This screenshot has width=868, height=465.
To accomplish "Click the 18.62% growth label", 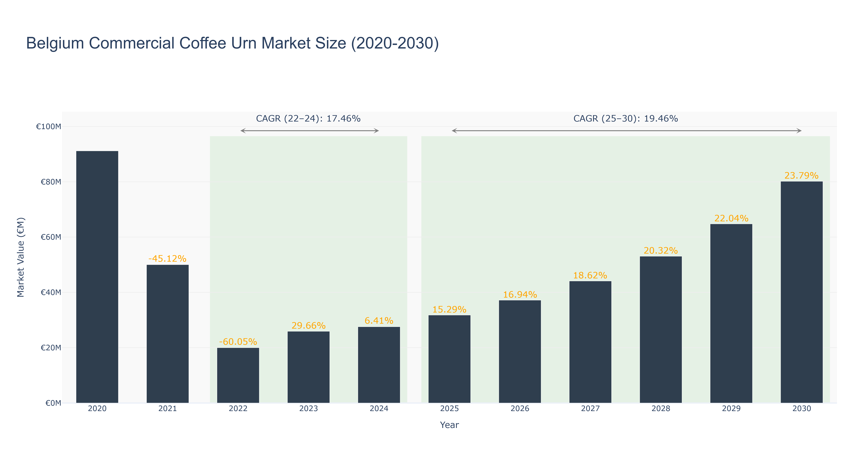I will click(x=590, y=275).
